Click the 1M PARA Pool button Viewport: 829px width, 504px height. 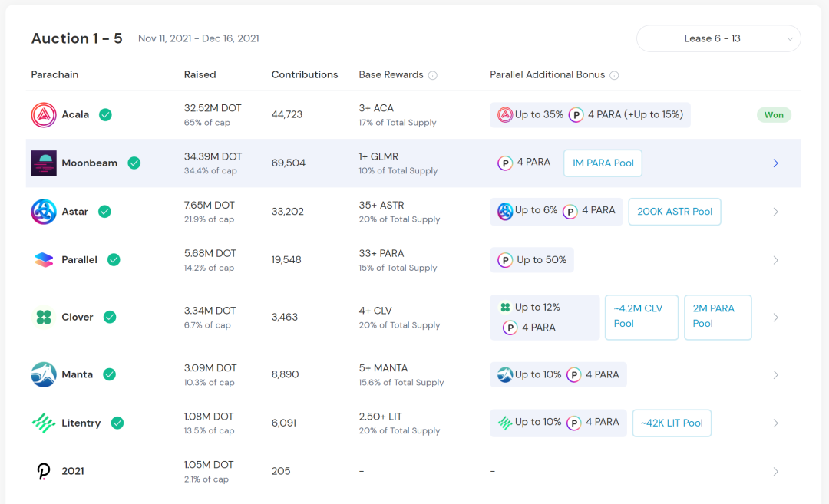(603, 163)
